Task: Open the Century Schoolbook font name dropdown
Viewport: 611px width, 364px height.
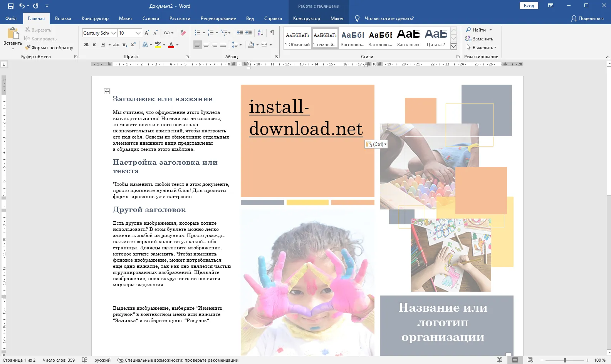Action: pos(114,33)
